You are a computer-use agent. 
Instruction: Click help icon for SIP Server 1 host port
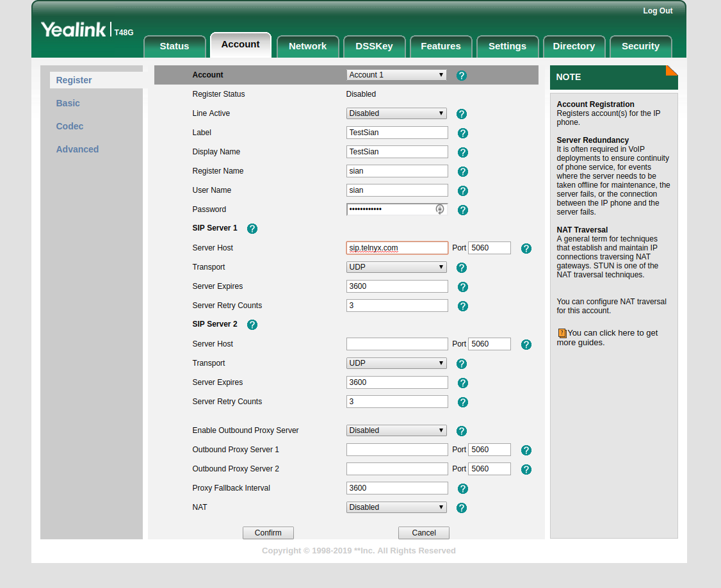click(x=526, y=249)
